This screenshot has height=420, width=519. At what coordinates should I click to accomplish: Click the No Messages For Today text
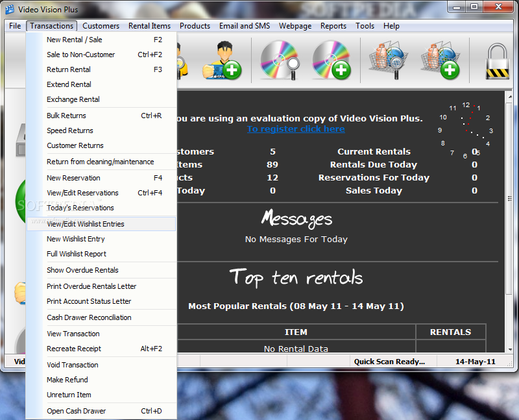(296, 239)
